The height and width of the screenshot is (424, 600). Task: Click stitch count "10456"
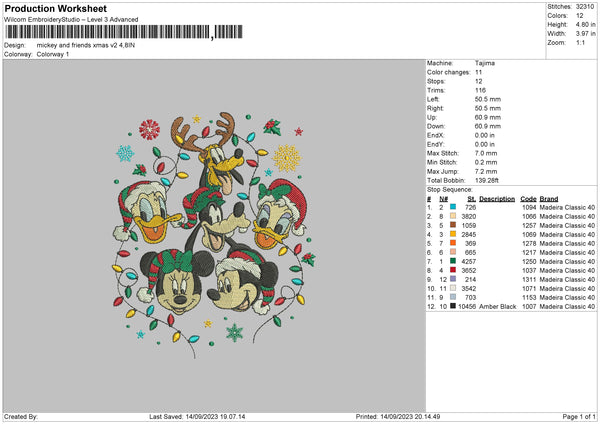point(467,307)
